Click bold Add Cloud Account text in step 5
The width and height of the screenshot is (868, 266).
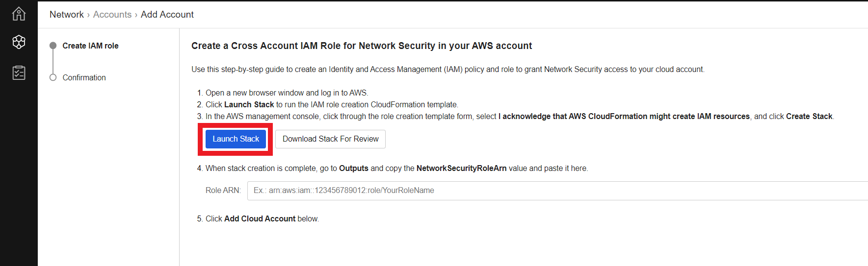coord(260,218)
